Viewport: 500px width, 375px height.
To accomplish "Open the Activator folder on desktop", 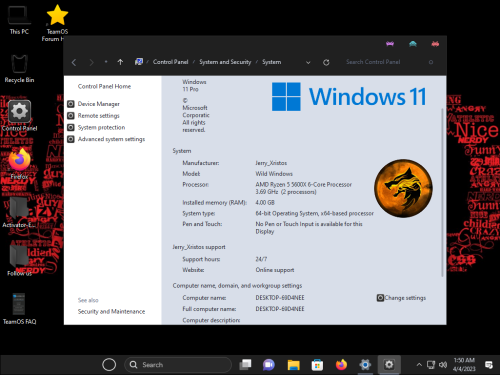I will (x=19, y=212).
